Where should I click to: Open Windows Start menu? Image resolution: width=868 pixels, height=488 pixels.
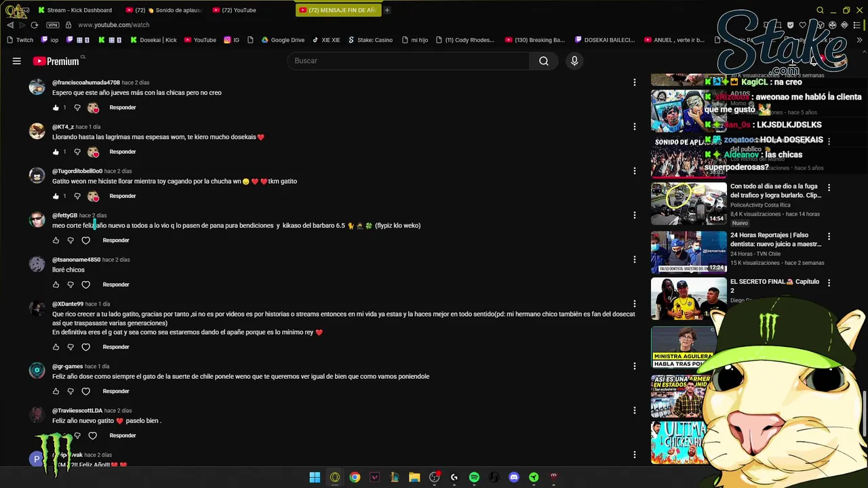tap(315, 477)
